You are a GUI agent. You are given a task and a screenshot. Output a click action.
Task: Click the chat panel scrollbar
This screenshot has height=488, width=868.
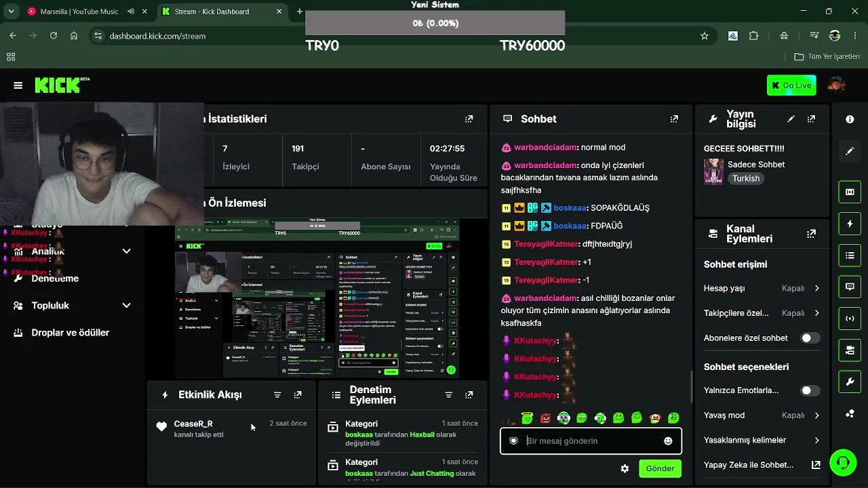(692, 386)
